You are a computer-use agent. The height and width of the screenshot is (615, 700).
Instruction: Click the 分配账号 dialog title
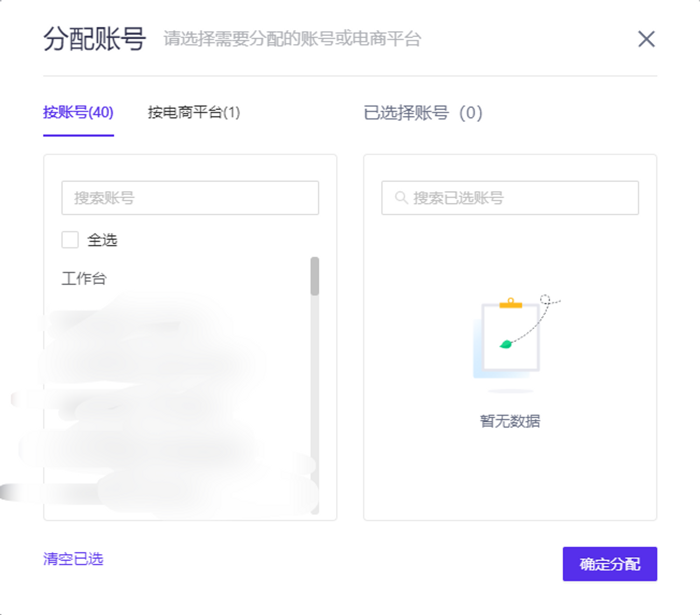point(95,39)
